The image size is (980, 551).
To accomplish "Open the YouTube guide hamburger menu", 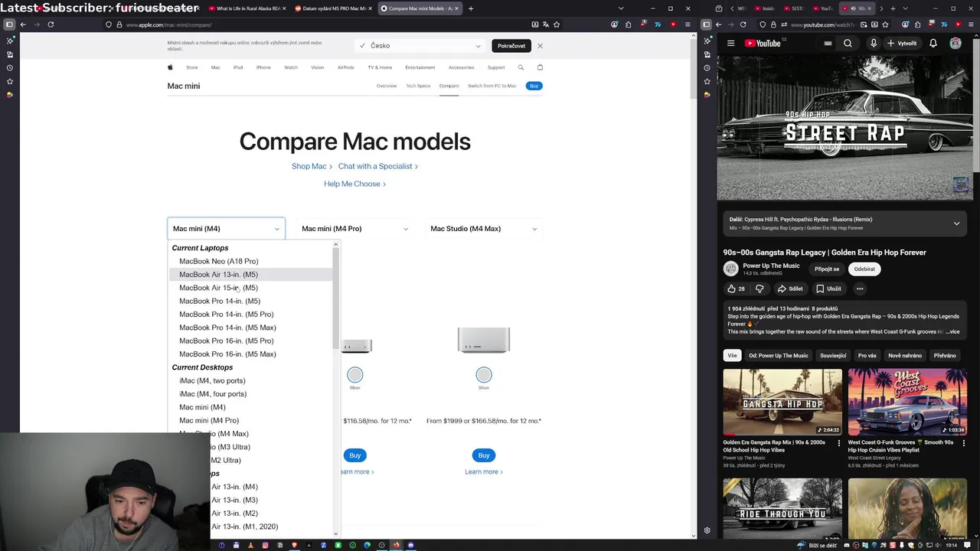I will (x=730, y=44).
